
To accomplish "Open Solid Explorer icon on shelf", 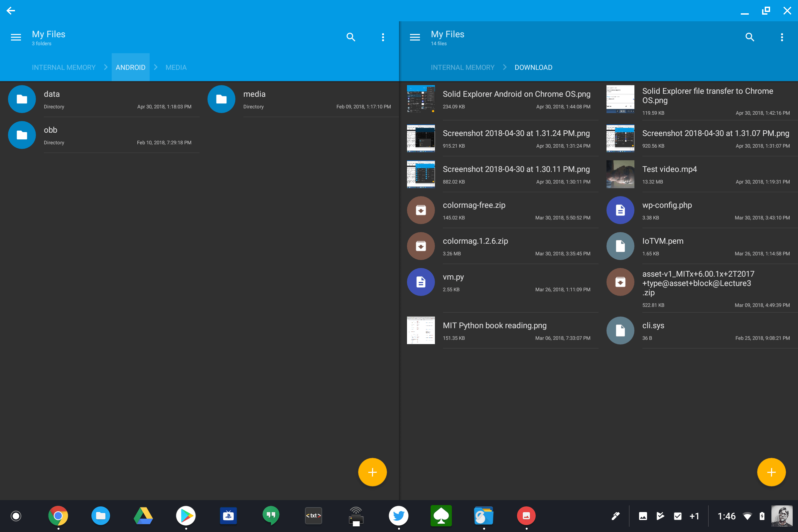I will click(484, 516).
